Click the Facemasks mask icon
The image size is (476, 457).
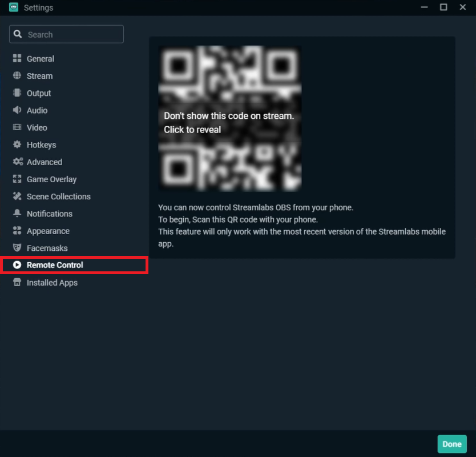[17, 248]
